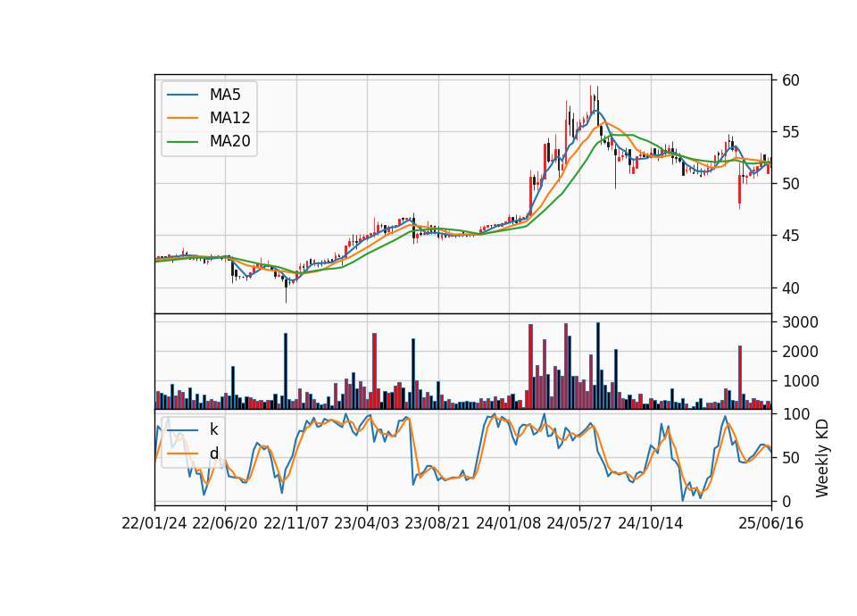Click the 24/05/27 date tick label
The height and width of the screenshot is (616, 857).
pos(579,523)
